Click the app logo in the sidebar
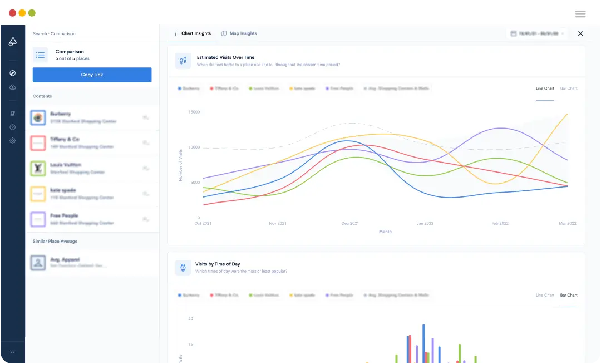The height and width of the screenshot is (364, 601). coord(13,41)
